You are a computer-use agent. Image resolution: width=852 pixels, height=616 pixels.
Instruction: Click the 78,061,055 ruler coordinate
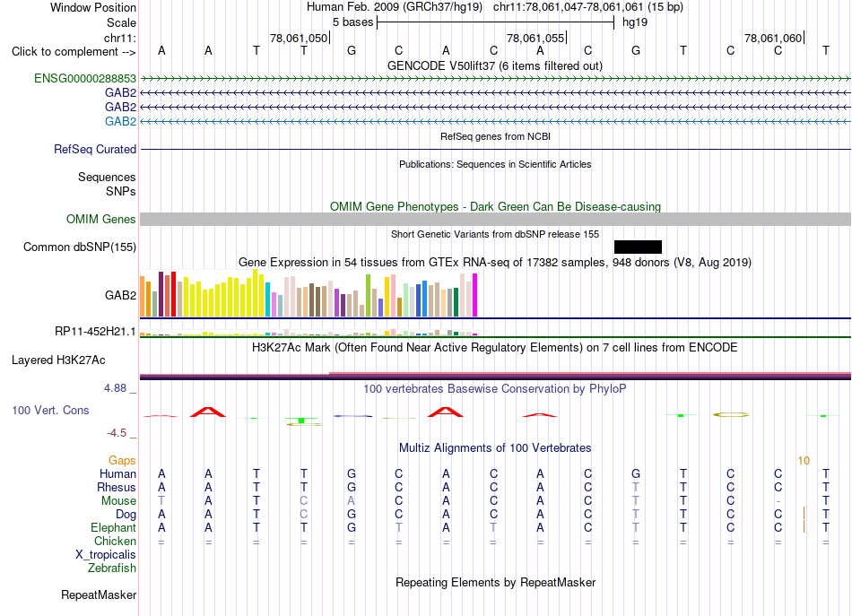[535, 38]
